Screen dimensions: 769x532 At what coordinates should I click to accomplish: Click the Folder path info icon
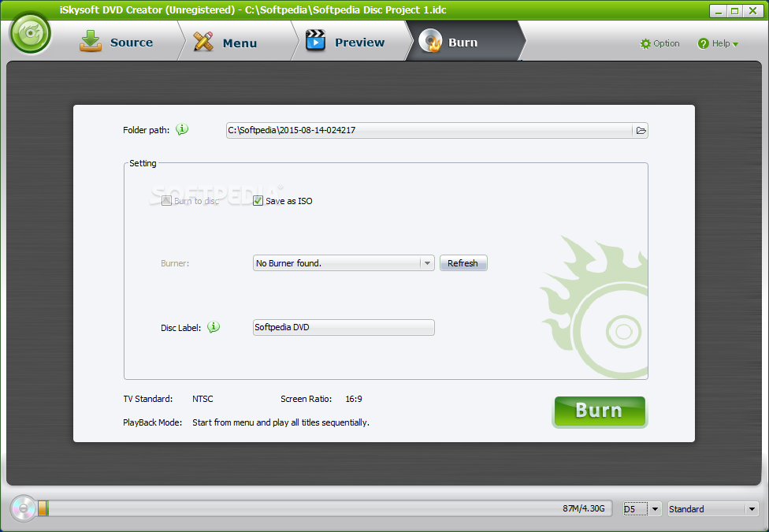click(x=182, y=129)
